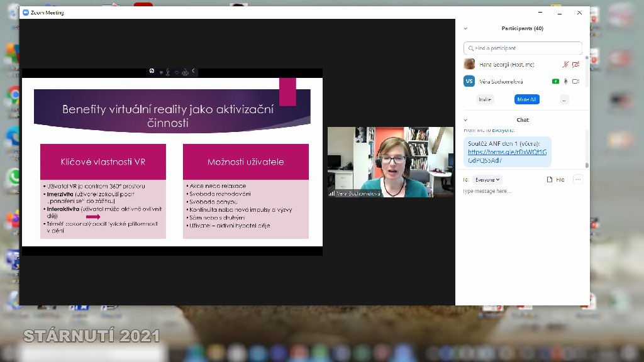Click Věra Suchomelová's microphone icon
644x362 pixels.
566,81
